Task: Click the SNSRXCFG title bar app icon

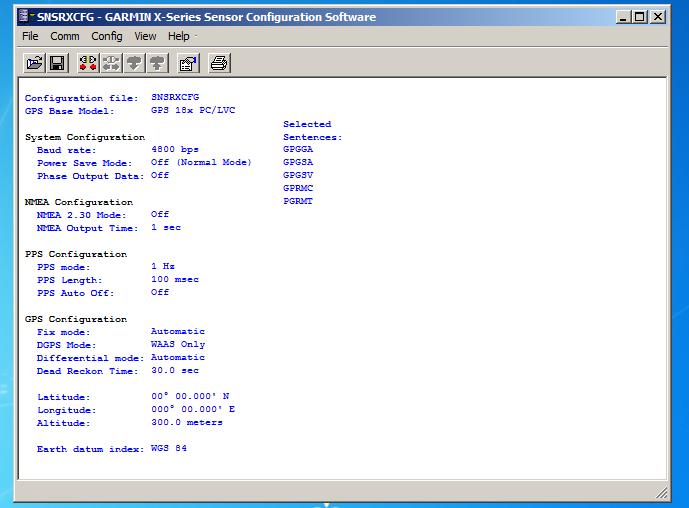Action: point(25,17)
